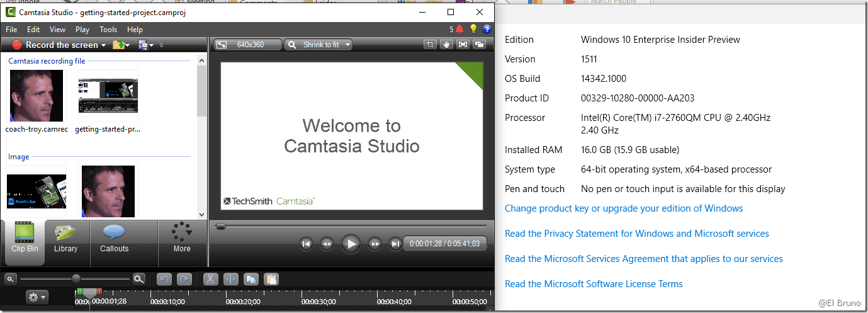Switch preview to full screen mode
868x313 pixels.
pos(463,45)
